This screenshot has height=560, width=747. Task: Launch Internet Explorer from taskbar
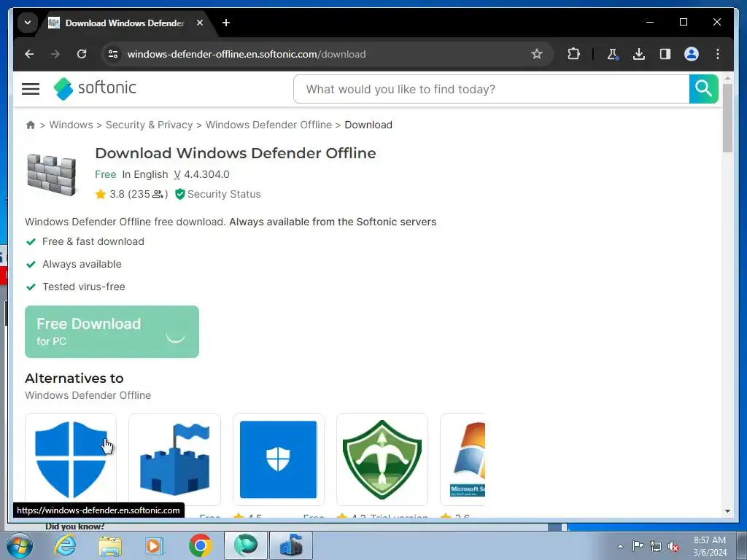coord(65,545)
